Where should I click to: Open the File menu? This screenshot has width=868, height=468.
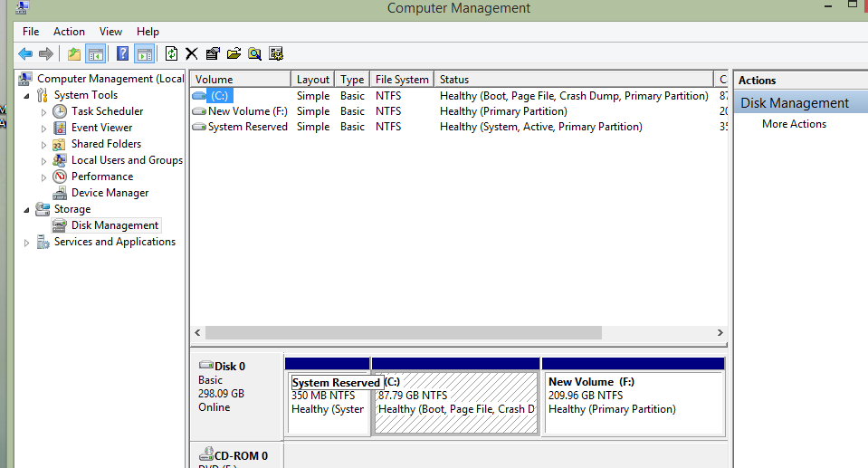[x=31, y=32]
